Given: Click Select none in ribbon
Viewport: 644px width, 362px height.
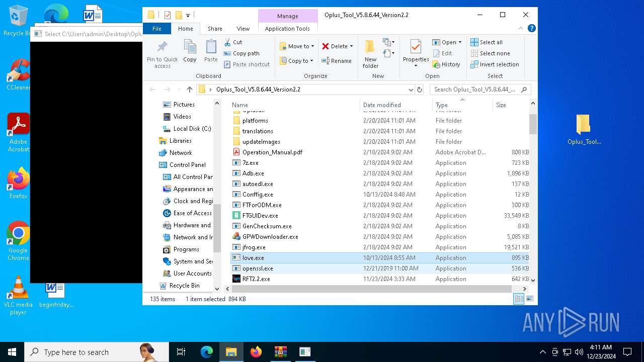Looking at the screenshot, I should click(490, 53).
